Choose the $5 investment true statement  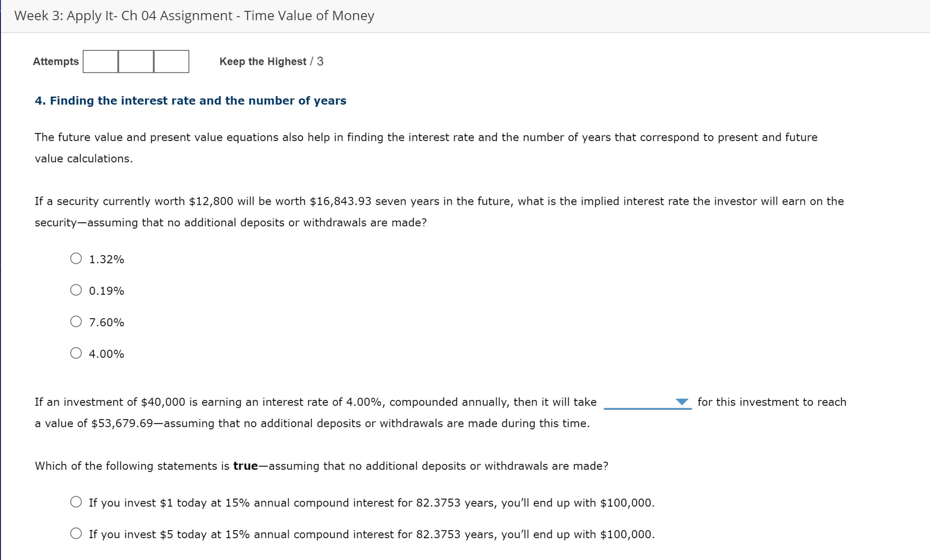coord(77,534)
